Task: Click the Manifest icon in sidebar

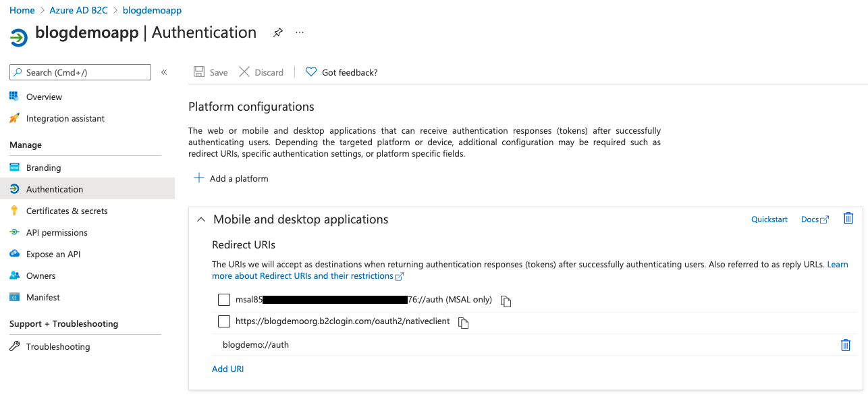Action: (14, 297)
